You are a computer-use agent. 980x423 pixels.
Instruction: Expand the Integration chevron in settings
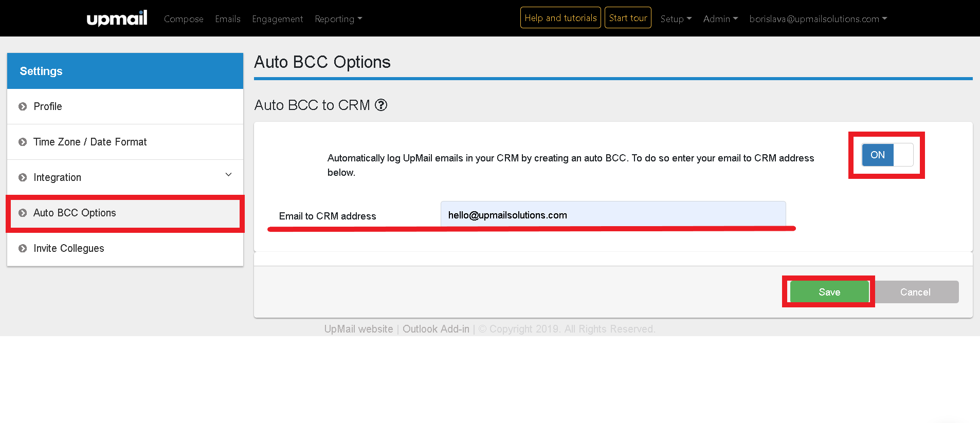(228, 174)
